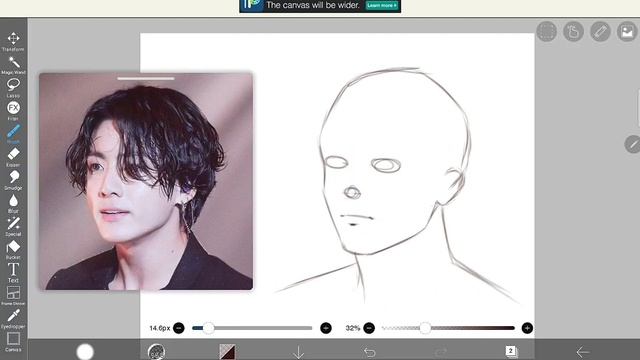Select the Brush tool
Viewport: 640px width, 360px height.
click(x=13, y=134)
